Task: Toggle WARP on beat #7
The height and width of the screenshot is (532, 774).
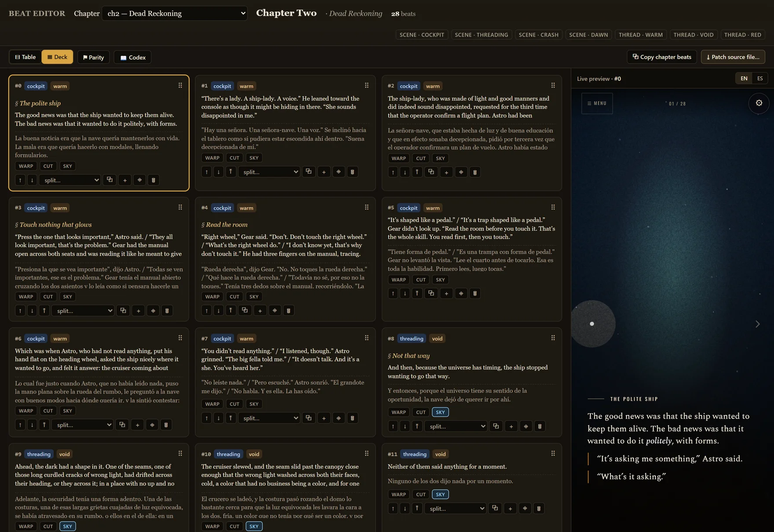Action: click(212, 404)
